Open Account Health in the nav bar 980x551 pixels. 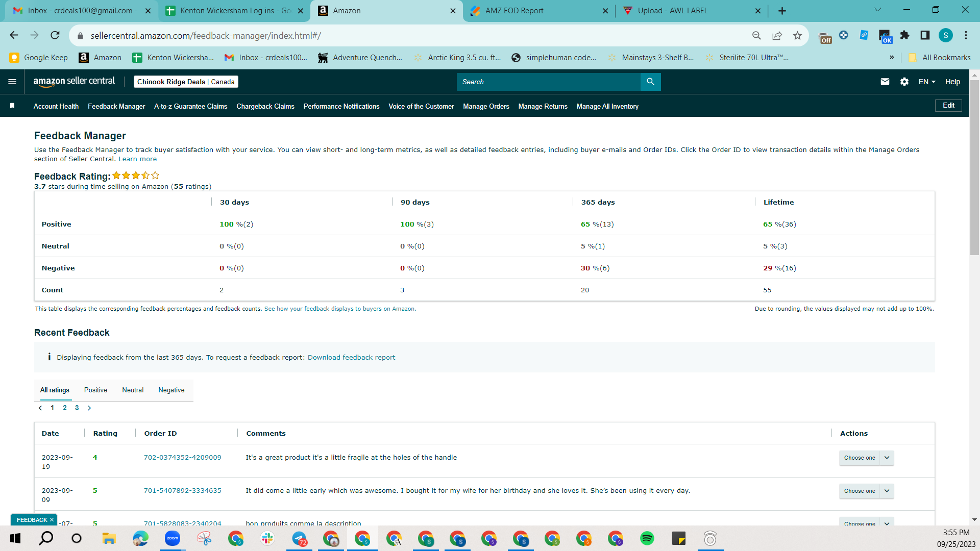pyautogui.click(x=56, y=106)
